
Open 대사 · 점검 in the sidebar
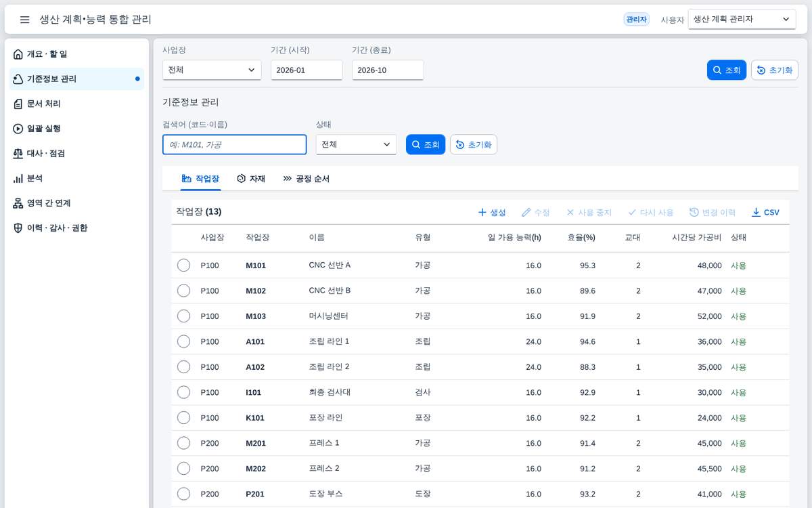(76, 154)
